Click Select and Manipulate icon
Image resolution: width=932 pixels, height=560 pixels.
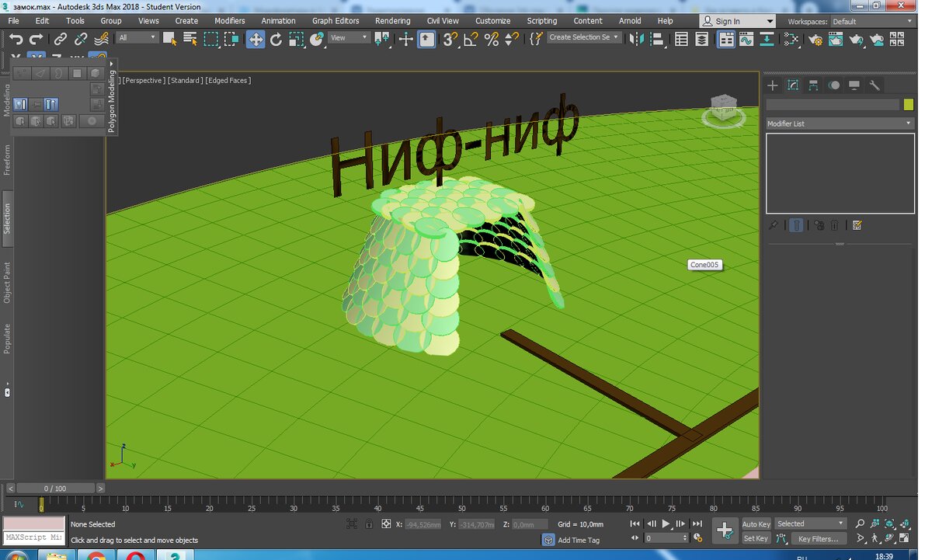[405, 39]
